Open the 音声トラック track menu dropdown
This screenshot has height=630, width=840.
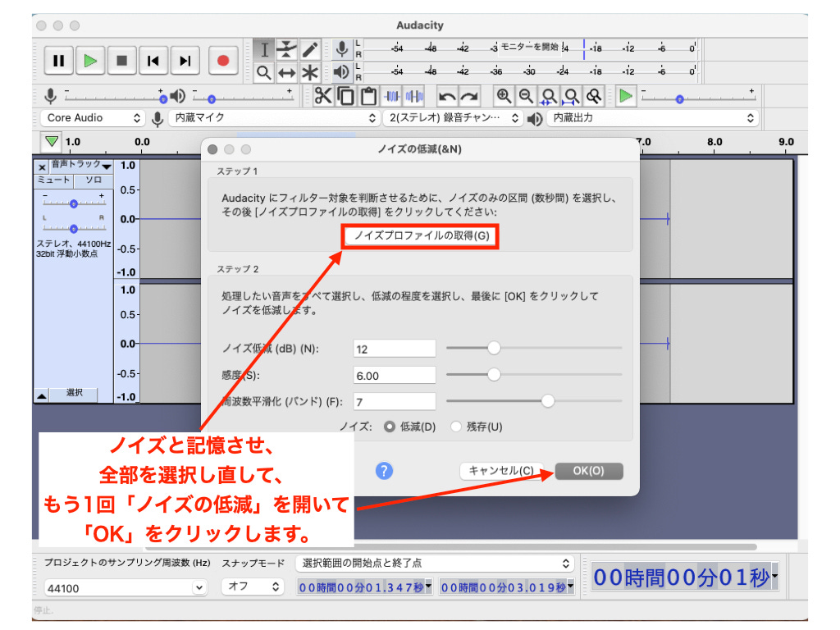point(81,164)
